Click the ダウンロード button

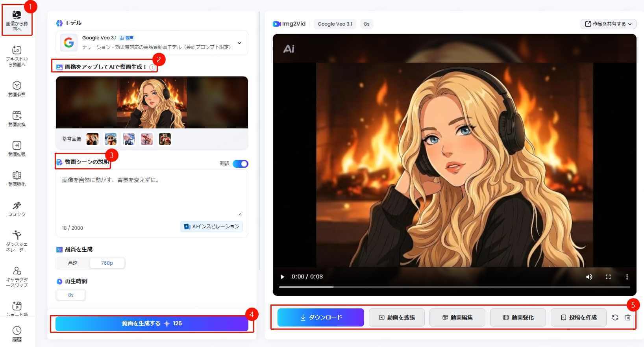(321, 317)
